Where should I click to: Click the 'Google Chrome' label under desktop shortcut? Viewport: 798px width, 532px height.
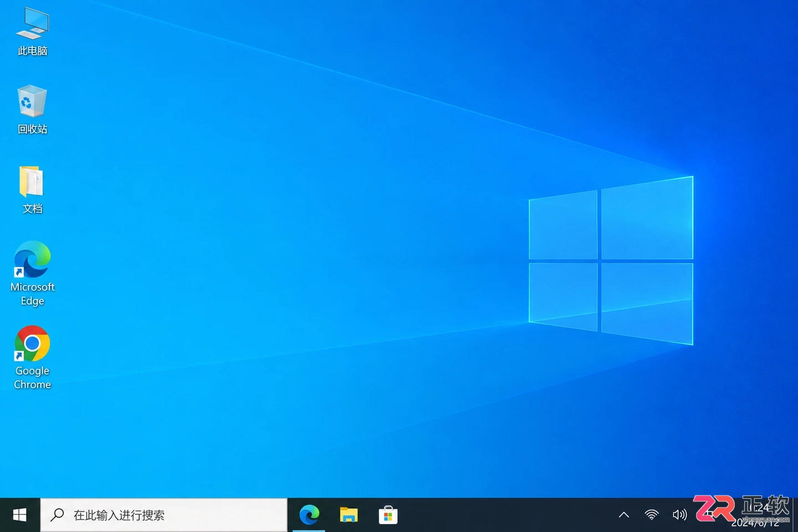pos(32,377)
